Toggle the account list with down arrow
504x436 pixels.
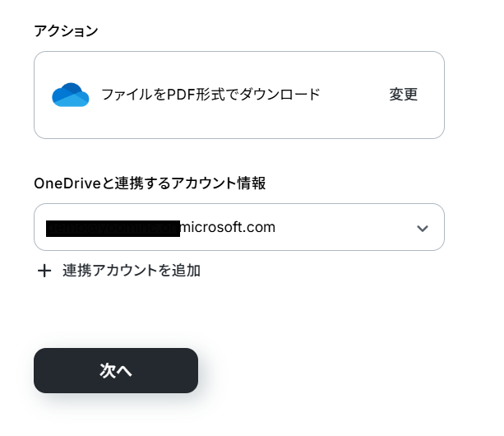point(423,228)
